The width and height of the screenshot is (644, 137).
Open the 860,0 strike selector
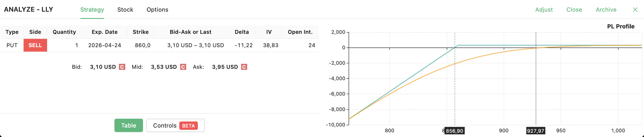pos(142,45)
